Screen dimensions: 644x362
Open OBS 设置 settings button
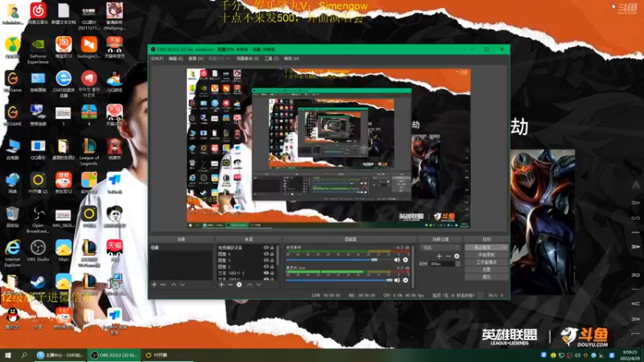coord(487,269)
